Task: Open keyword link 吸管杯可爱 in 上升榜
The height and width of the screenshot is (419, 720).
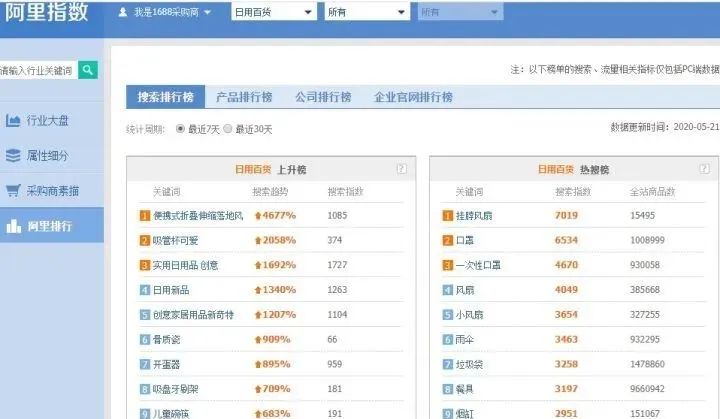Action: click(175, 240)
